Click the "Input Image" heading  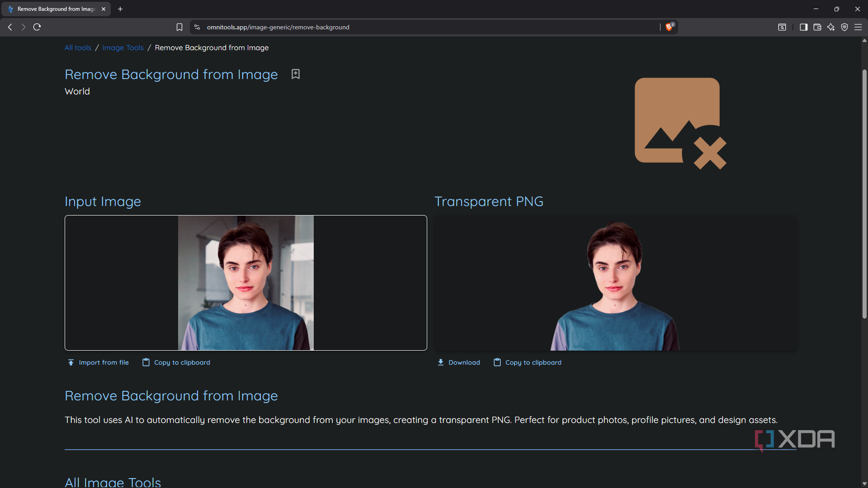point(103,201)
